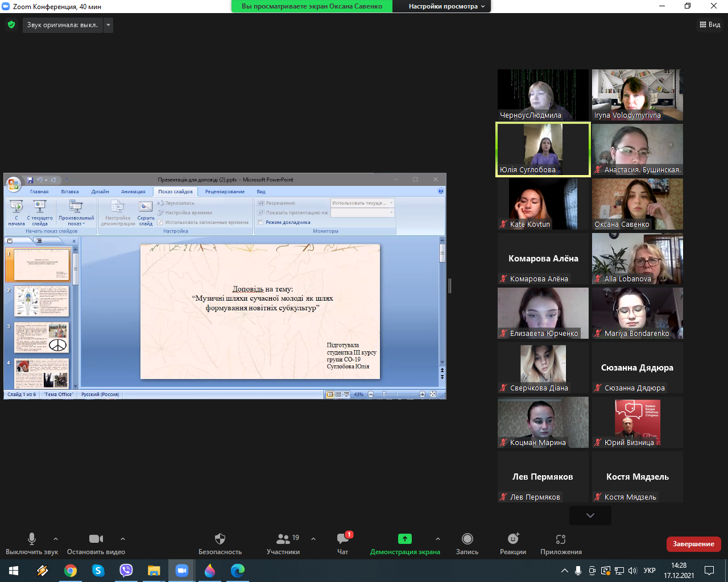
Task: Click the PowerPoint zoom slider handle
Action: (x=384, y=394)
